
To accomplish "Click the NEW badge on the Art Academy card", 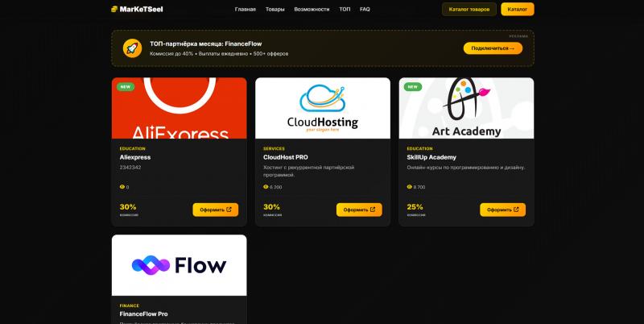I will [413, 87].
